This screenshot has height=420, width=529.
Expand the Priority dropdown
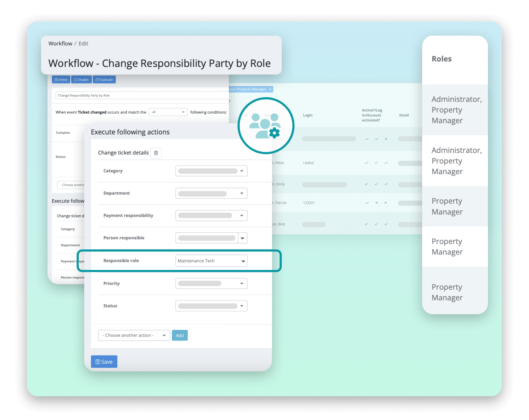pyautogui.click(x=211, y=284)
